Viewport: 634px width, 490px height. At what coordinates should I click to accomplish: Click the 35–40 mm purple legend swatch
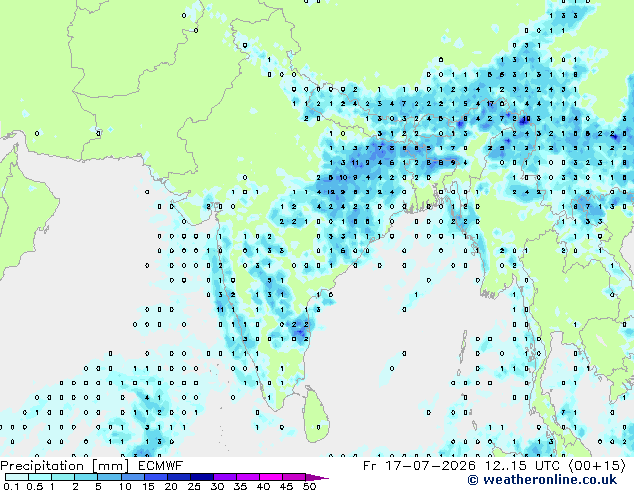pyautogui.click(x=247, y=477)
